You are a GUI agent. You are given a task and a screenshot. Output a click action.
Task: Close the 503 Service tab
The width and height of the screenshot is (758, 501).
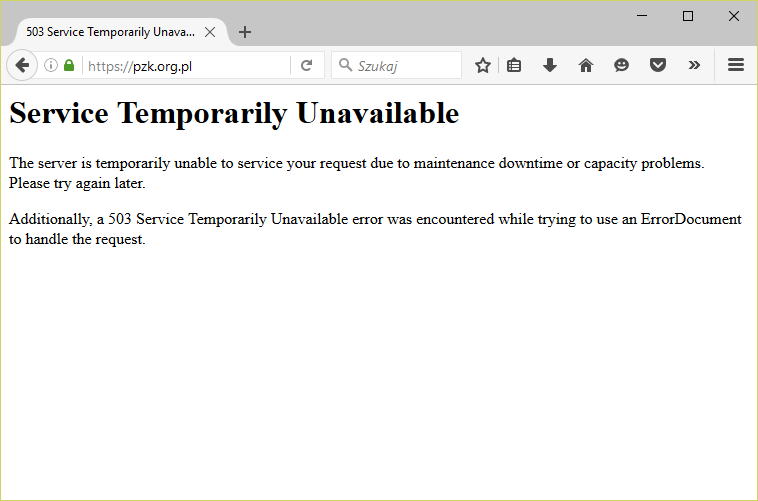point(210,32)
